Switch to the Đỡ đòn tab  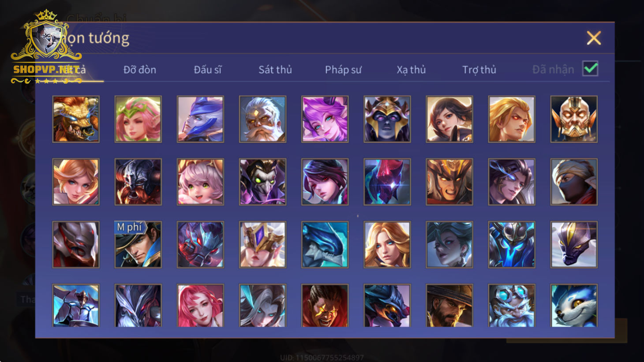tap(140, 70)
